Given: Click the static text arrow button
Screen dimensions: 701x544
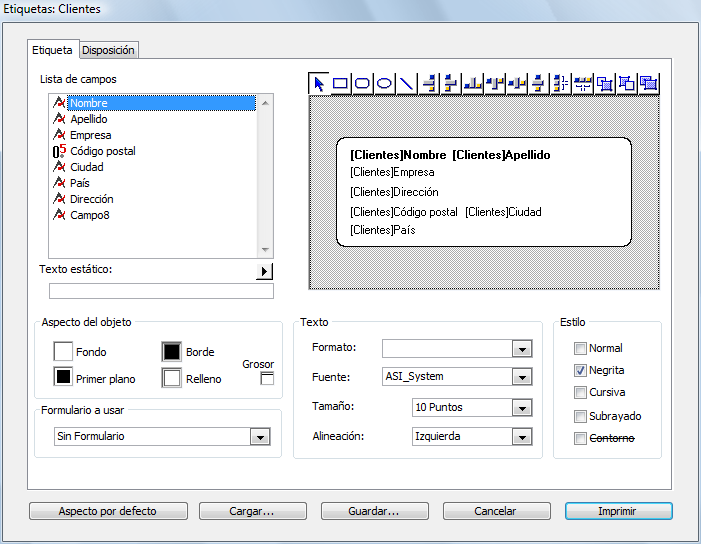Looking at the screenshot, I should [x=264, y=271].
